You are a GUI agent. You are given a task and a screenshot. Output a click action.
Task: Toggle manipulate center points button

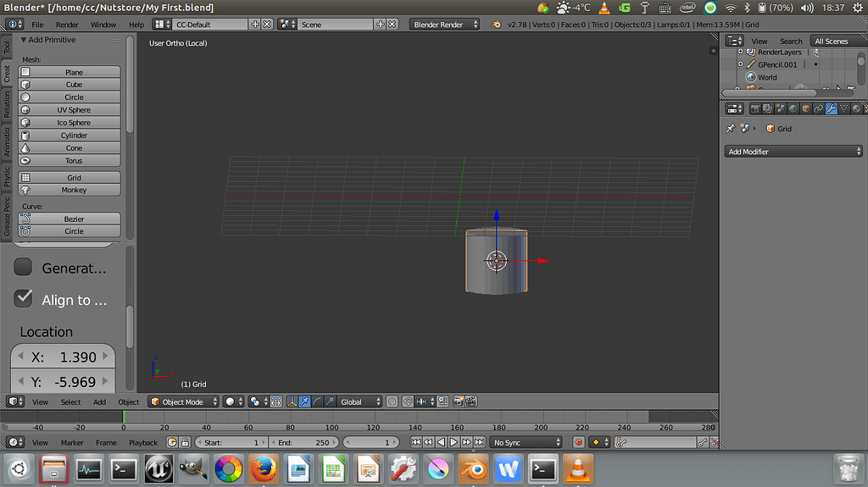click(275, 401)
